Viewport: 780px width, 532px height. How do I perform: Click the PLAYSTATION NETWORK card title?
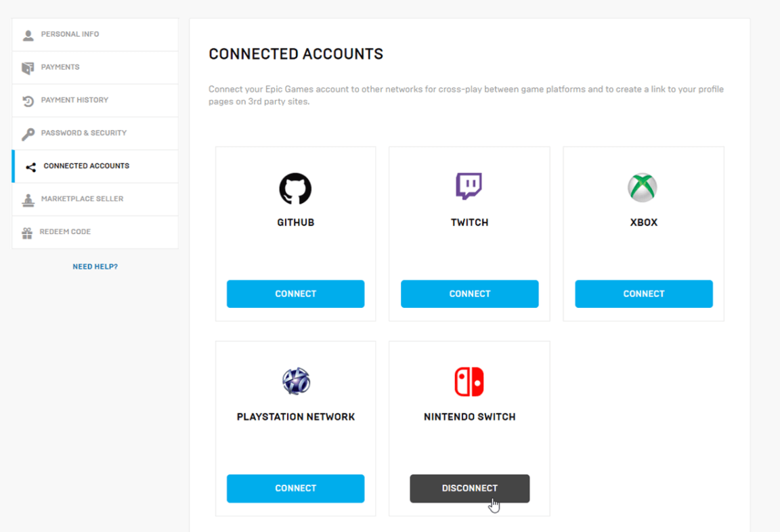(296, 417)
